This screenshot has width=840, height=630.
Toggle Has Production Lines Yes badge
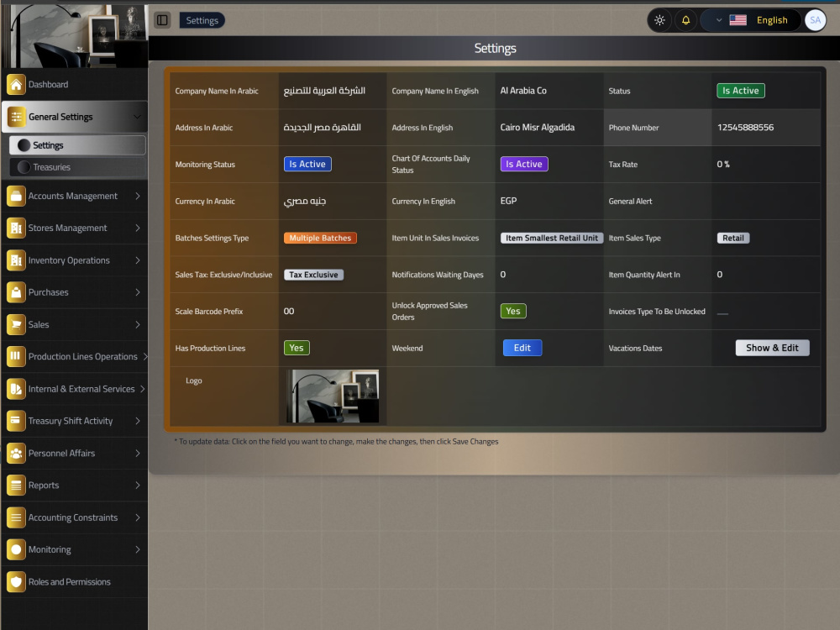[297, 349]
